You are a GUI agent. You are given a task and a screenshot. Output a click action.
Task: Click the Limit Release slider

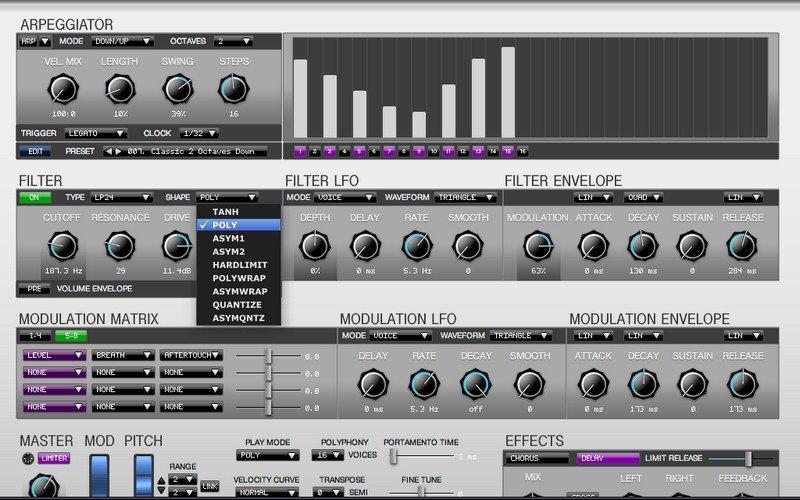[747, 458]
